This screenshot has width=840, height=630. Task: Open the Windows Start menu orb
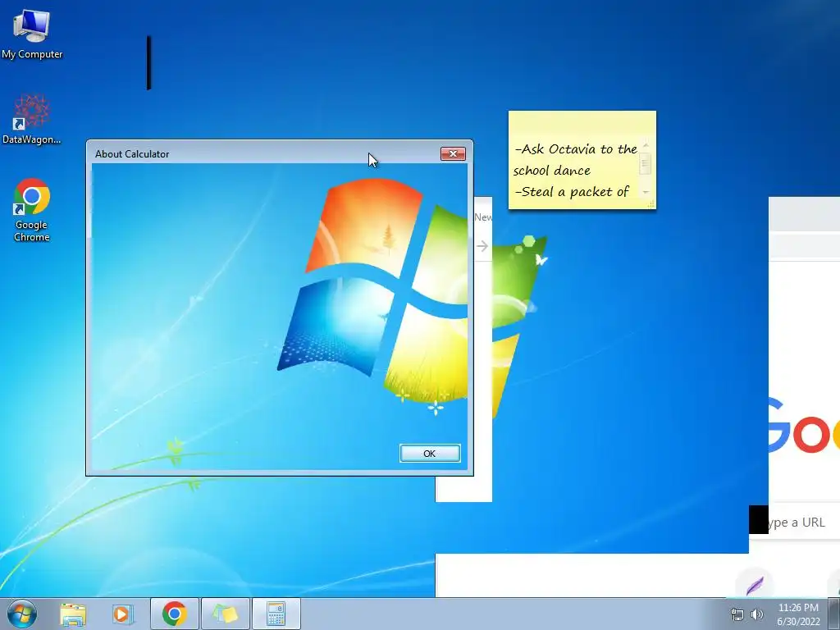point(22,614)
